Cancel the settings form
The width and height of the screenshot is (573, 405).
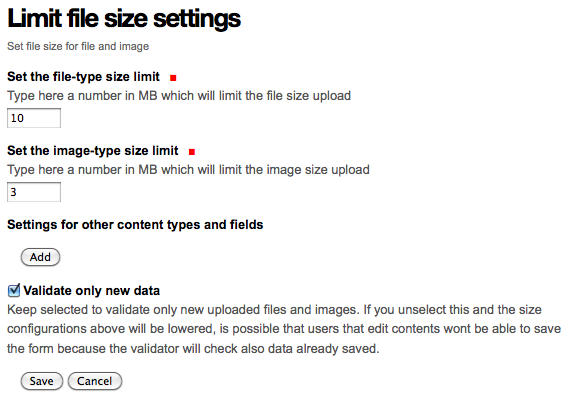95,381
